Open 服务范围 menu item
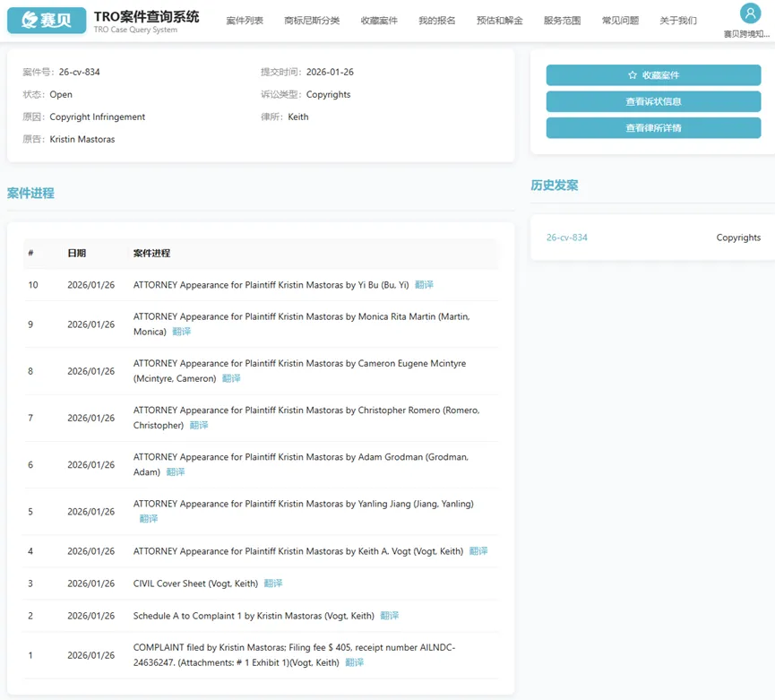Image resolution: width=775 pixels, height=700 pixels. coord(562,21)
